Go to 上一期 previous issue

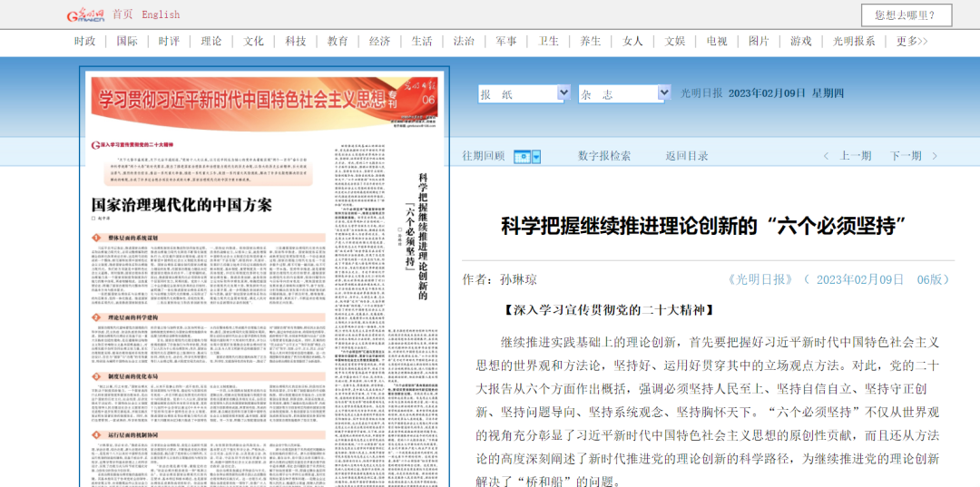(856, 156)
